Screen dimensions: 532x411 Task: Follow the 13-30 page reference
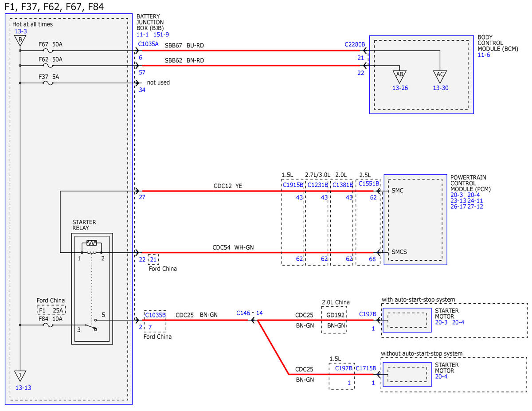441,88
